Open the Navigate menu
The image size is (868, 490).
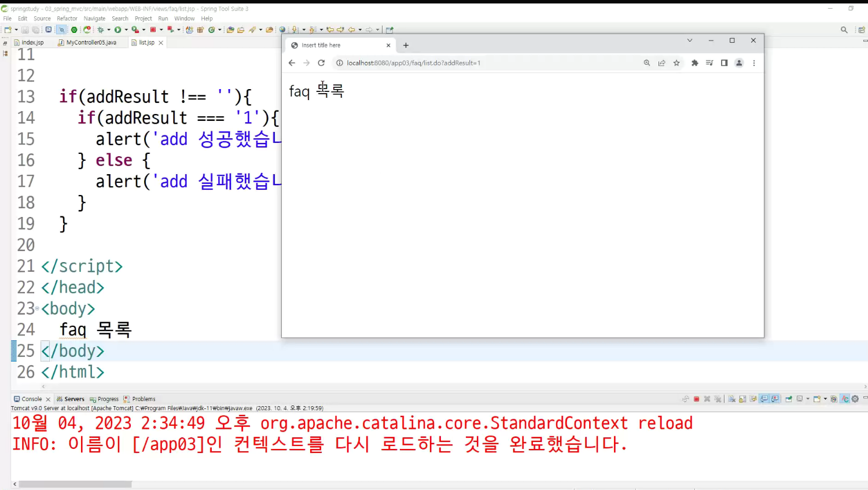[94, 19]
